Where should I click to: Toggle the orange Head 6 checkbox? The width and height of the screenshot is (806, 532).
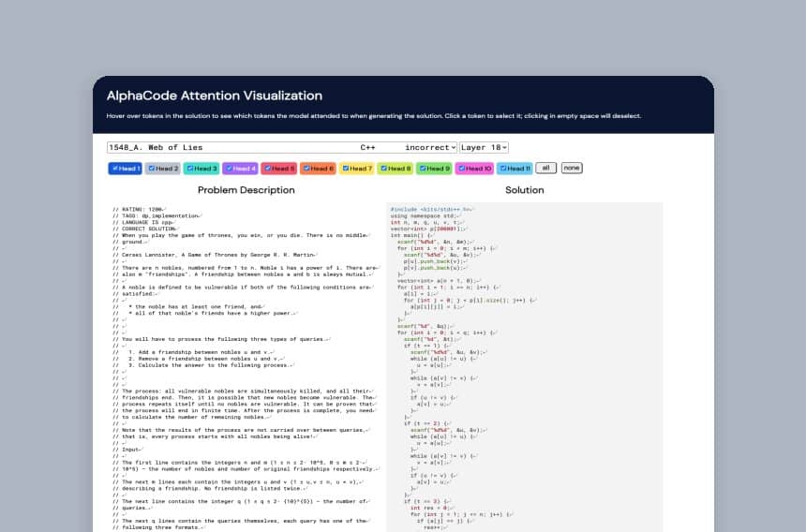click(x=306, y=169)
